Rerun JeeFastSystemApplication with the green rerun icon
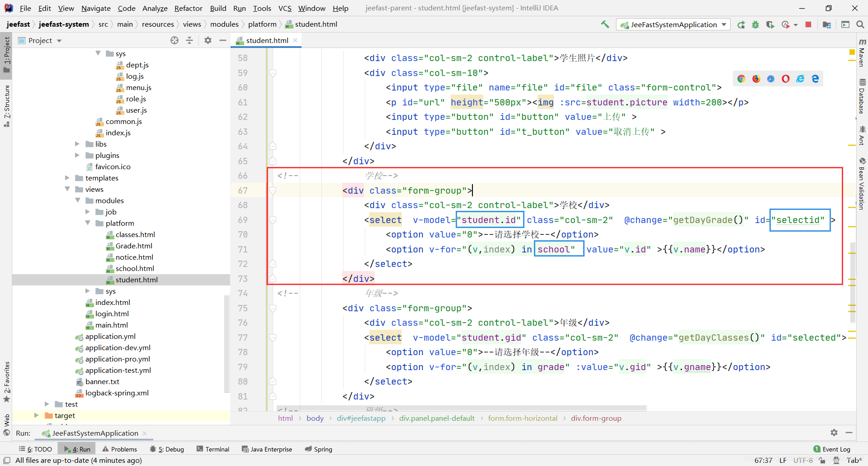 [741, 25]
